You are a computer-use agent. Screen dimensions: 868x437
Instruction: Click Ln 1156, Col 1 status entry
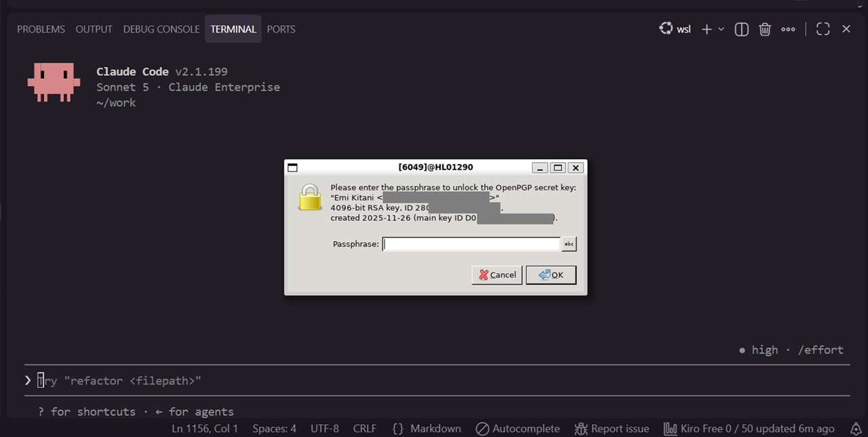pyautogui.click(x=205, y=429)
